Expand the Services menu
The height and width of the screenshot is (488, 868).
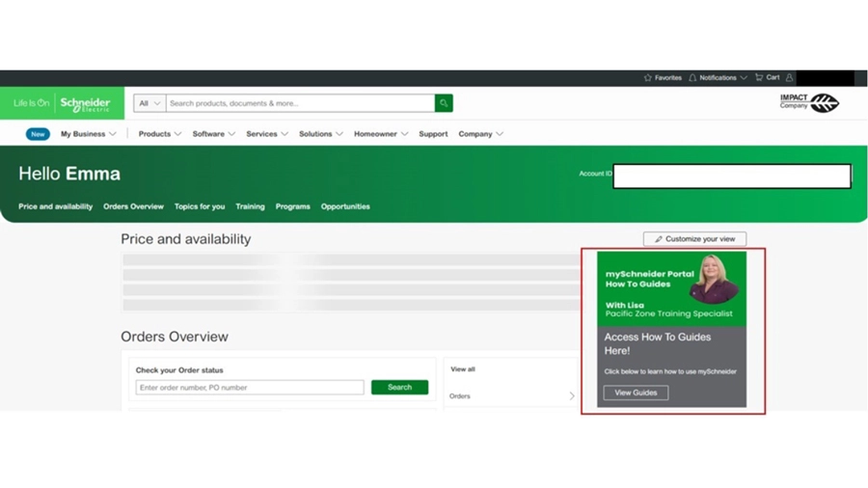[267, 134]
